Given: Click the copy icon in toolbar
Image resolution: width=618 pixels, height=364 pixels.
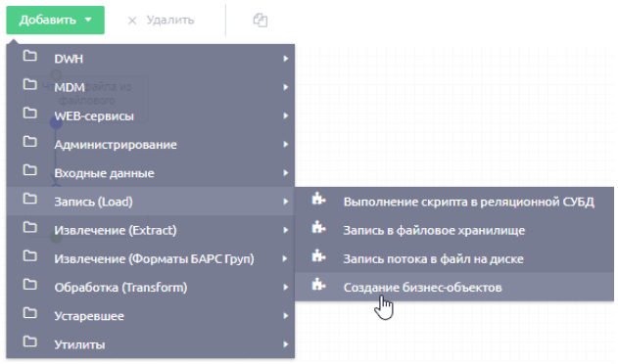Looking at the screenshot, I should click(x=261, y=21).
